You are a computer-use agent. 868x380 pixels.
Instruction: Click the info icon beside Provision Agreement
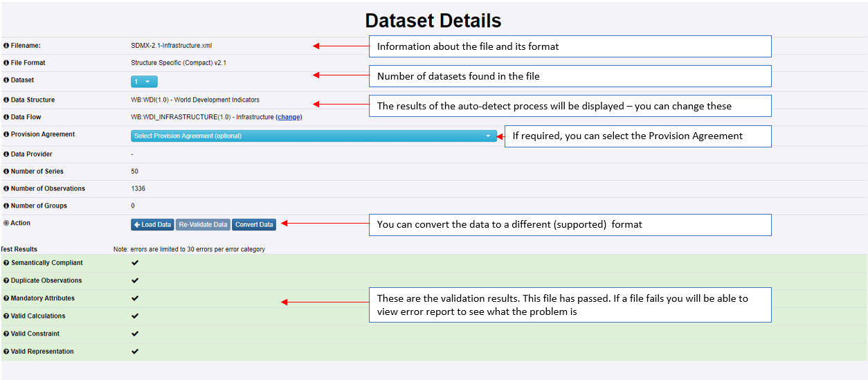coord(6,135)
